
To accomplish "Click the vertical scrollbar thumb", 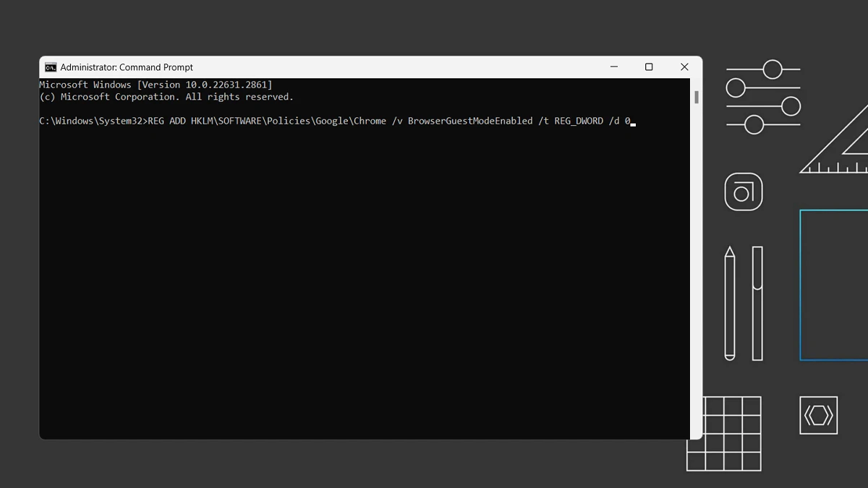I will tap(697, 97).
